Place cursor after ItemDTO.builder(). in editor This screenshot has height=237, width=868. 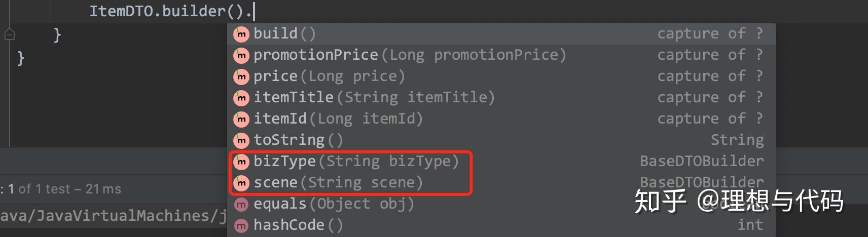click(x=254, y=11)
